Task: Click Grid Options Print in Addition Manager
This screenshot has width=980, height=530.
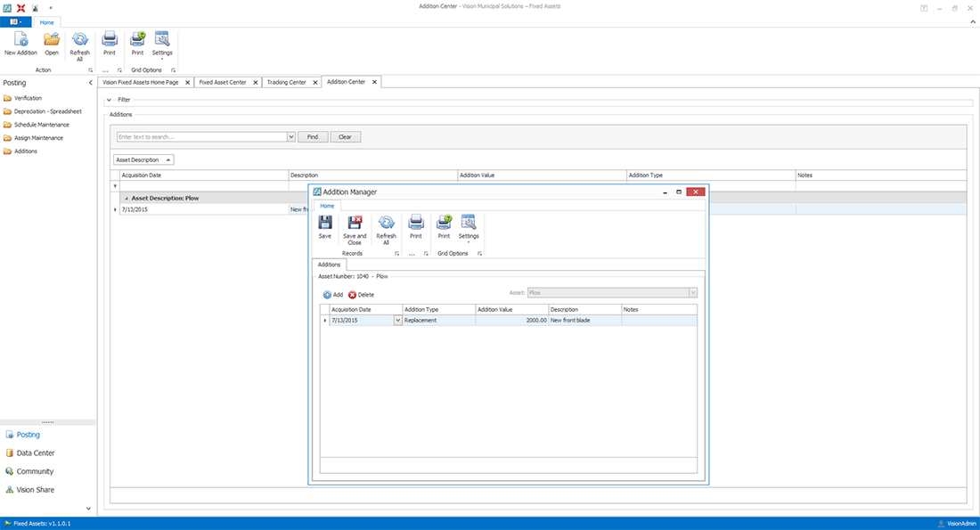Action: 444,227
